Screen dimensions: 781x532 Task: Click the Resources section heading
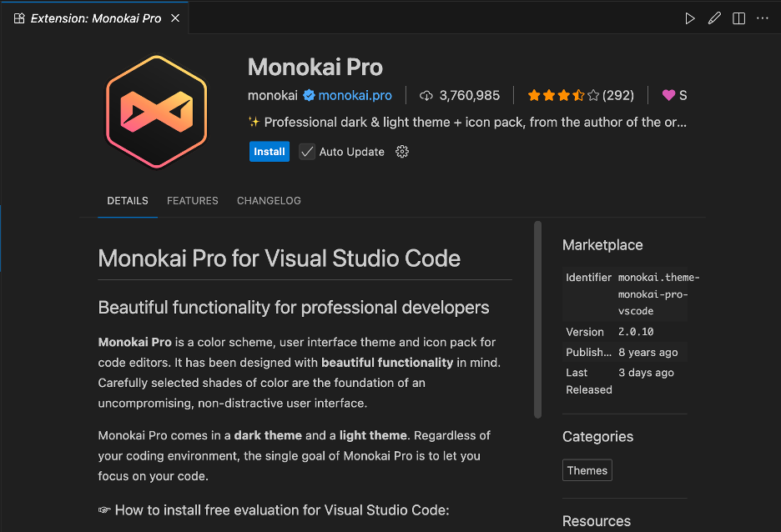click(597, 521)
